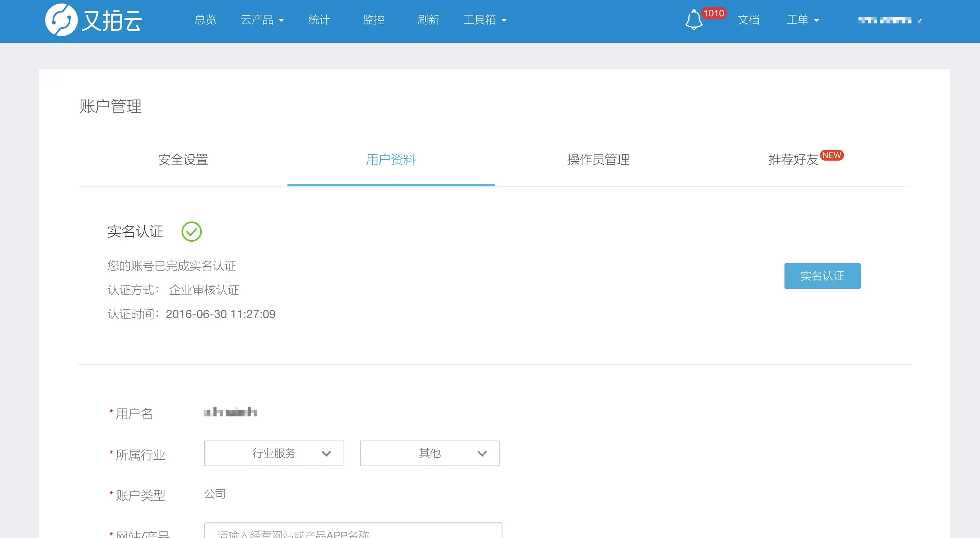Screen dimensions: 980x538
Task: Open the 总览 overview page
Action: (205, 20)
